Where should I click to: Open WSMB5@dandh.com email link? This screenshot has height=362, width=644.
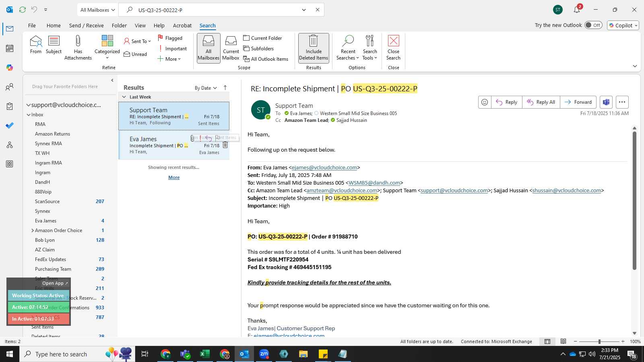coord(374,183)
